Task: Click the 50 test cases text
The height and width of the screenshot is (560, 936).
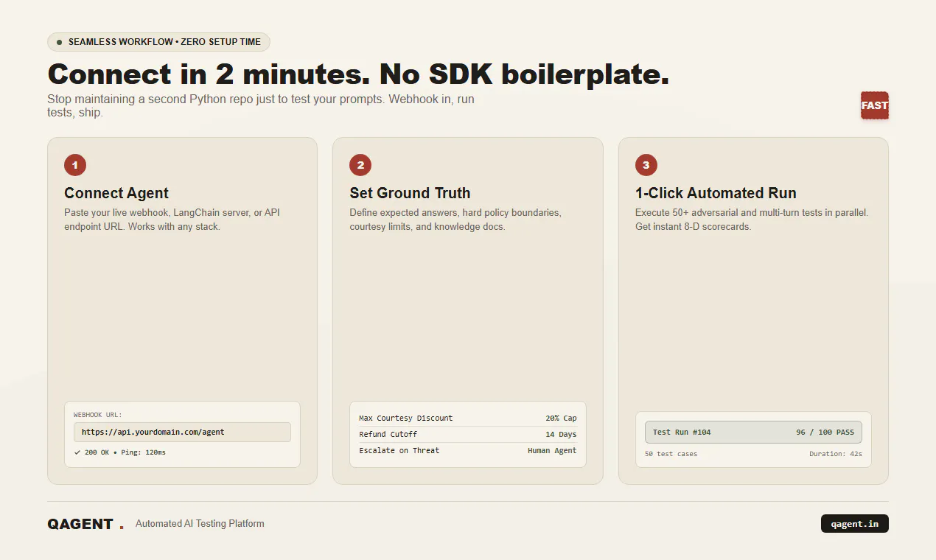Action: point(671,454)
